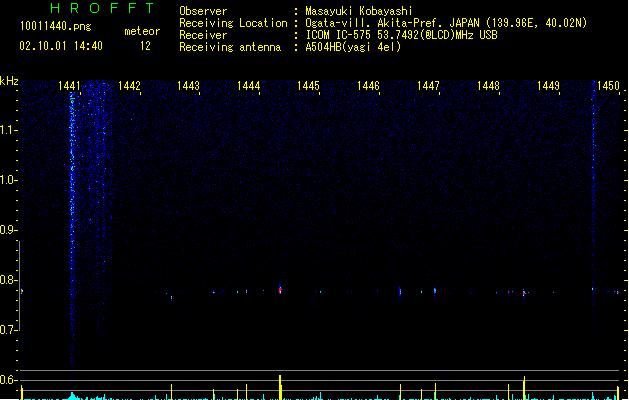The image size is (629, 400).
Task: Click the kHz axis unit label
Action: pyautogui.click(x=9, y=81)
